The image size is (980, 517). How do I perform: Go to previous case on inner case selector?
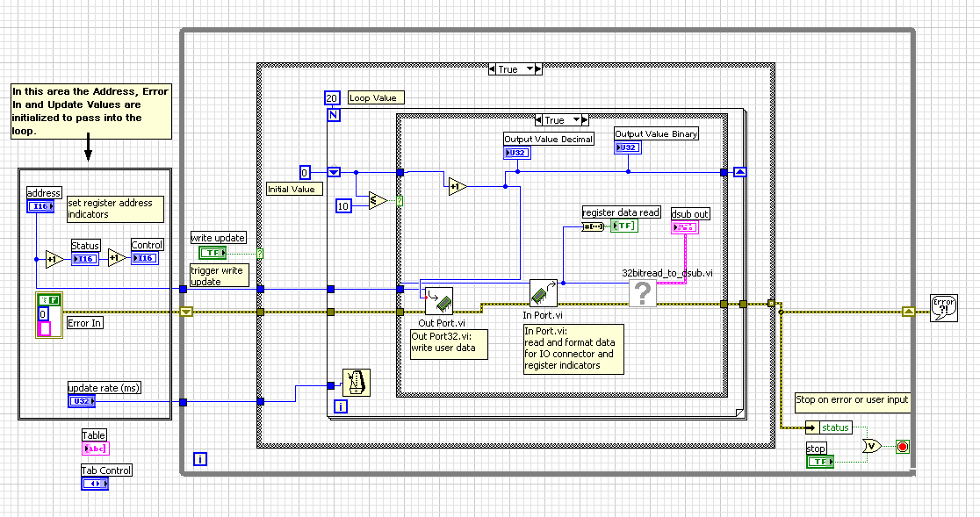[539, 120]
